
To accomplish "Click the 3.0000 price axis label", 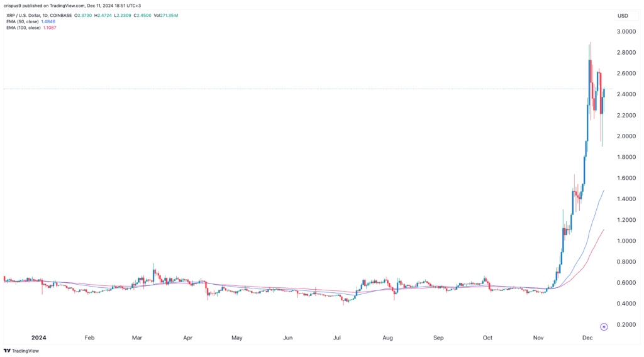I will pos(626,31).
